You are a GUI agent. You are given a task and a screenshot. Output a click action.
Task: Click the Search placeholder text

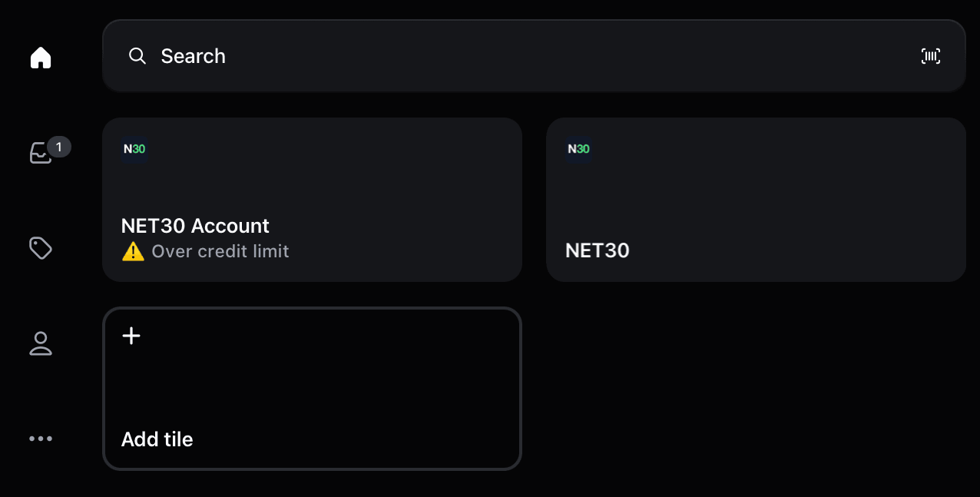(193, 55)
